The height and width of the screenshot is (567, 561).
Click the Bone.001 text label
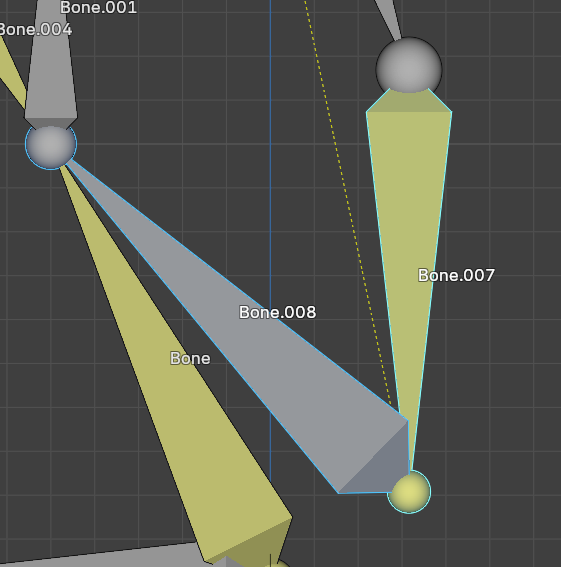pyautogui.click(x=98, y=8)
